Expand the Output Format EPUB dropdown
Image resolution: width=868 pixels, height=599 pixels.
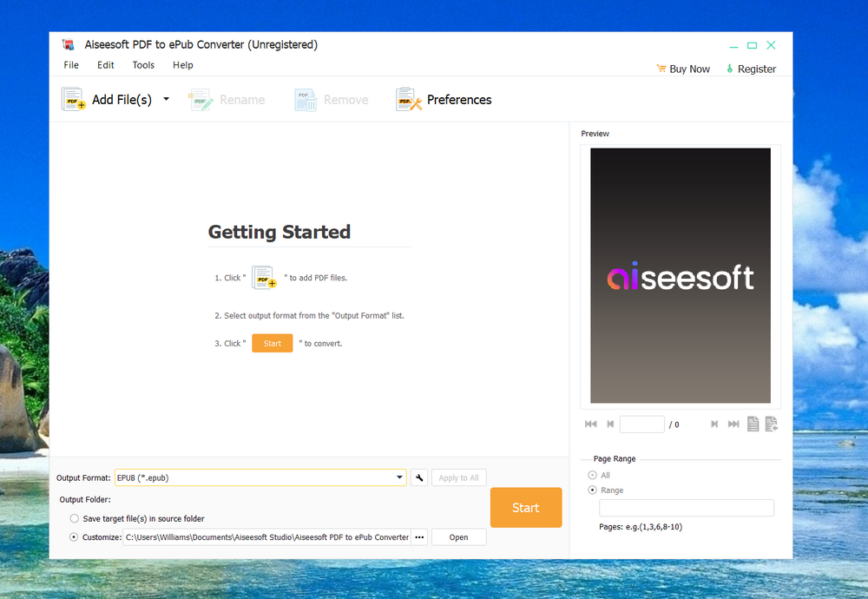pos(399,477)
